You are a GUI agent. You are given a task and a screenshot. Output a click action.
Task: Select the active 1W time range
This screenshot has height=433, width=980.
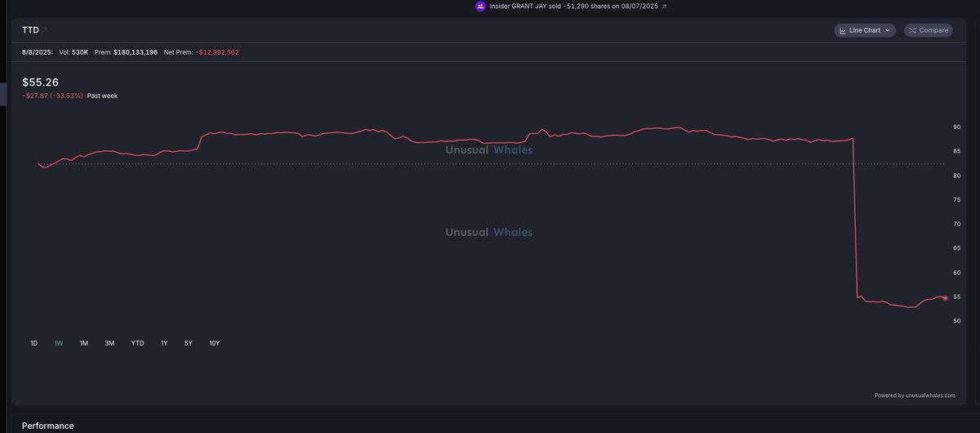(59, 343)
